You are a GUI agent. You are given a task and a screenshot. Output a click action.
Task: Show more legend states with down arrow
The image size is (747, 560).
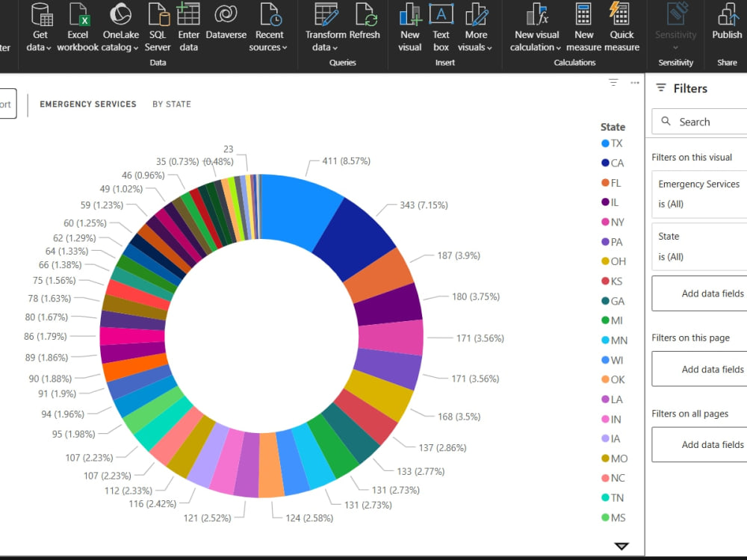point(622,546)
